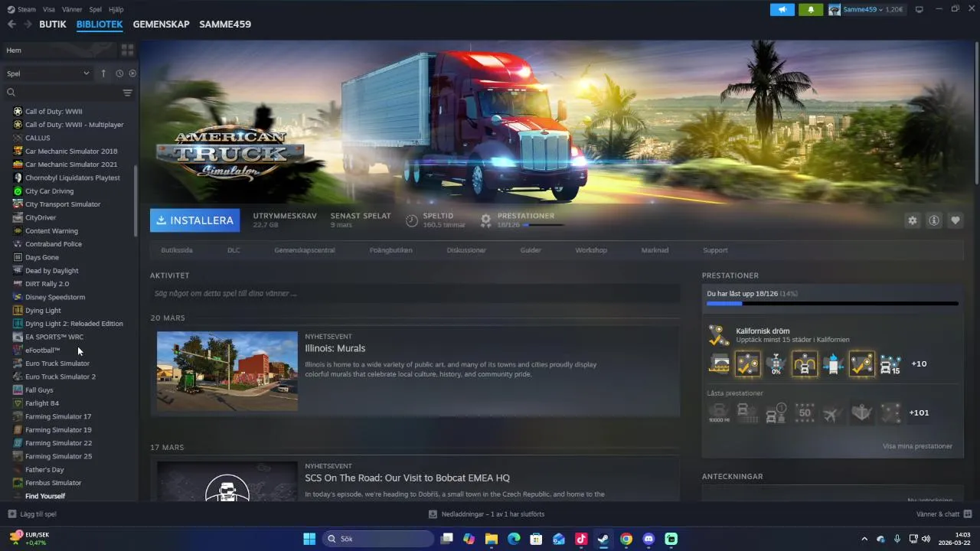Open Microsoft Edge from the taskbar

514,539
